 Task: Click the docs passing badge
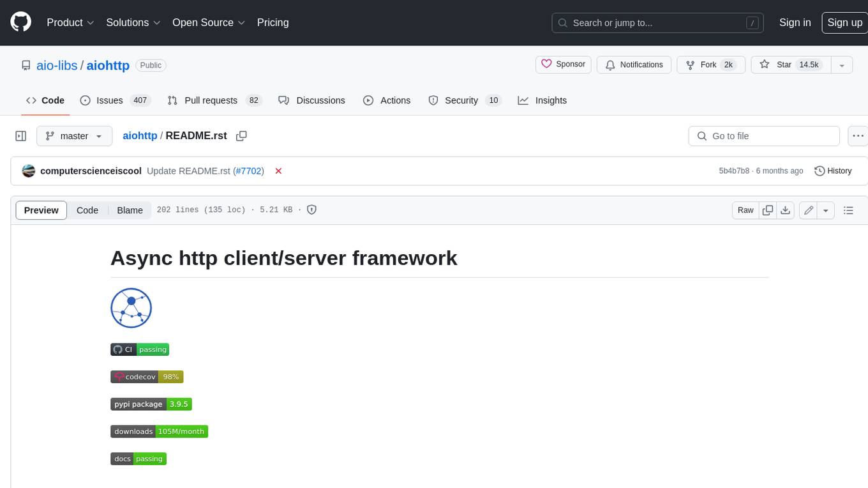[138, 459]
